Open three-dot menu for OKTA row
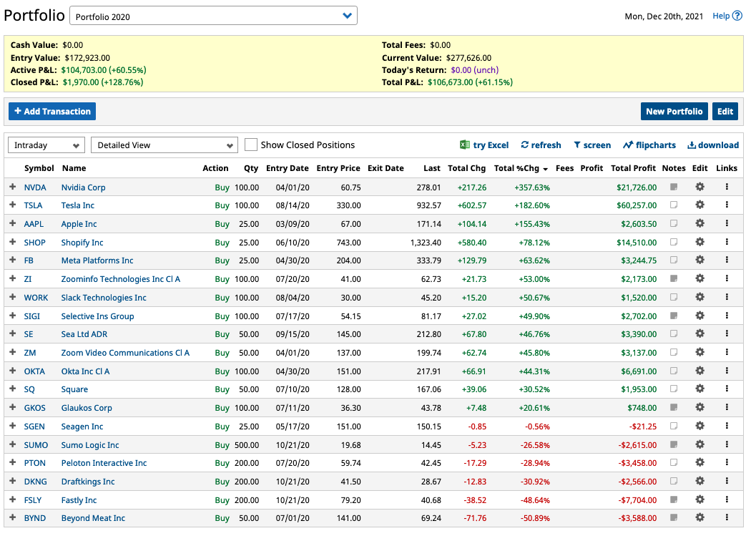 point(727,371)
